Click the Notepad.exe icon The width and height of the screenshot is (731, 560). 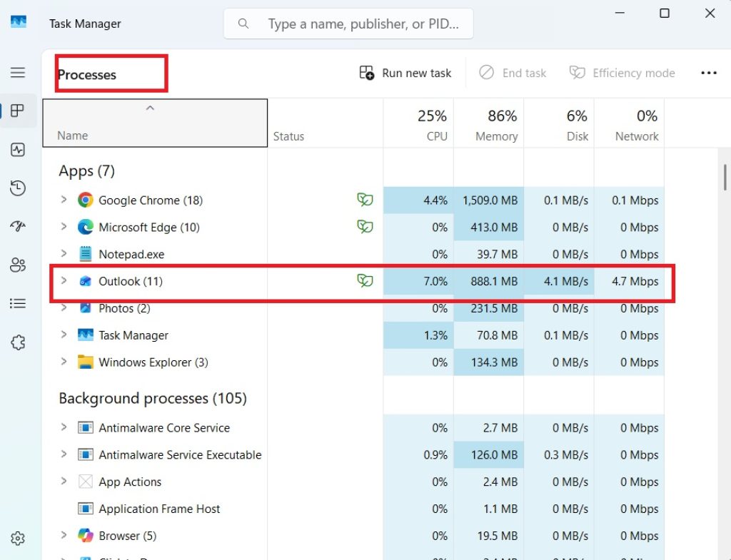tap(86, 254)
